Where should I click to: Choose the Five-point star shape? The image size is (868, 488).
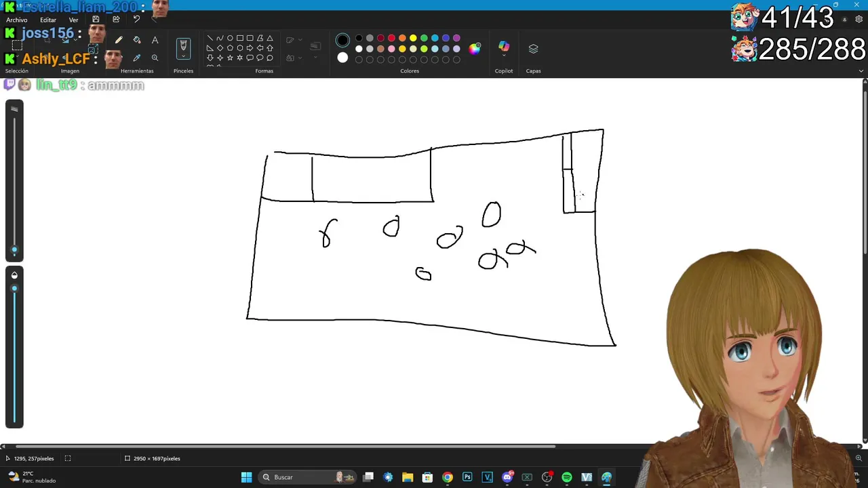pyautogui.click(x=230, y=58)
